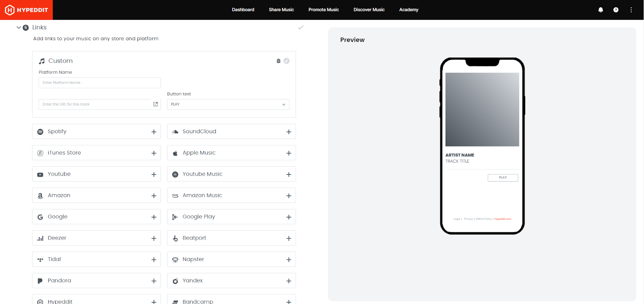This screenshot has width=644, height=304.
Task: Open the Legal link in preview
Action: pos(456,219)
